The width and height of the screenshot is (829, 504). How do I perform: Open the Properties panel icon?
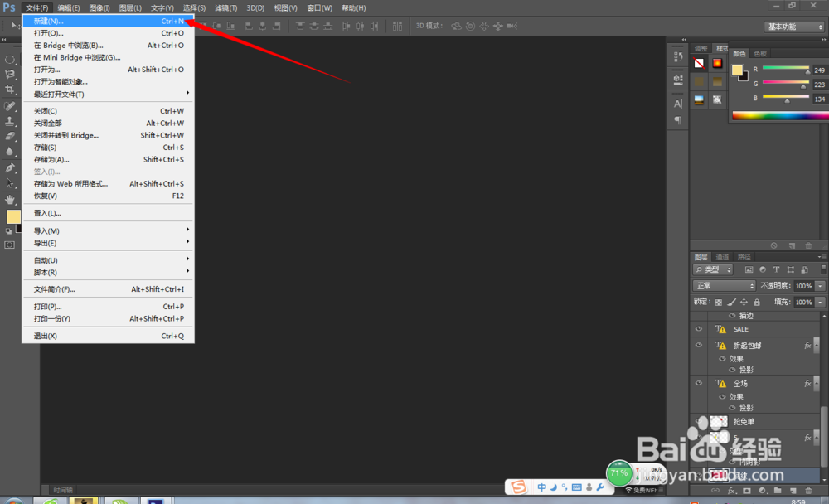point(678,80)
